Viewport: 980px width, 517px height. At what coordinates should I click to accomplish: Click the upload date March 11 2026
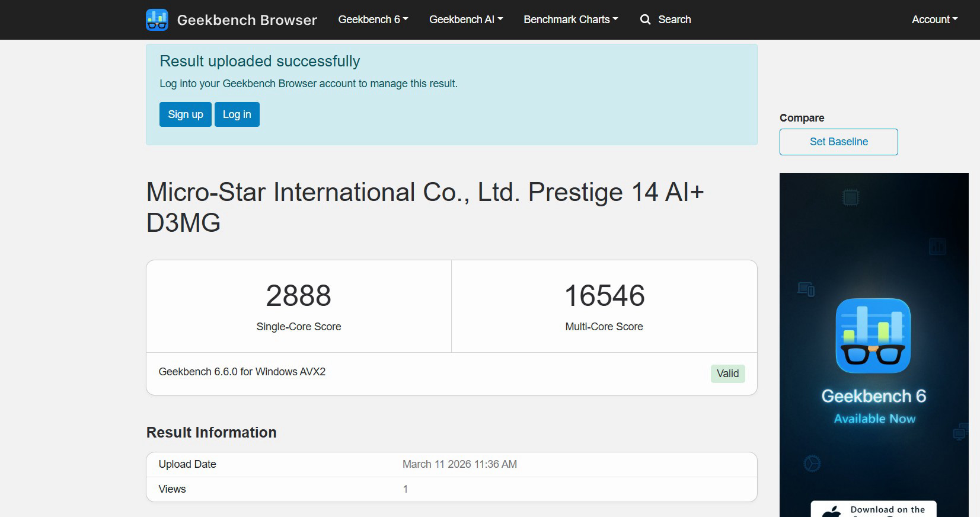coord(459,464)
